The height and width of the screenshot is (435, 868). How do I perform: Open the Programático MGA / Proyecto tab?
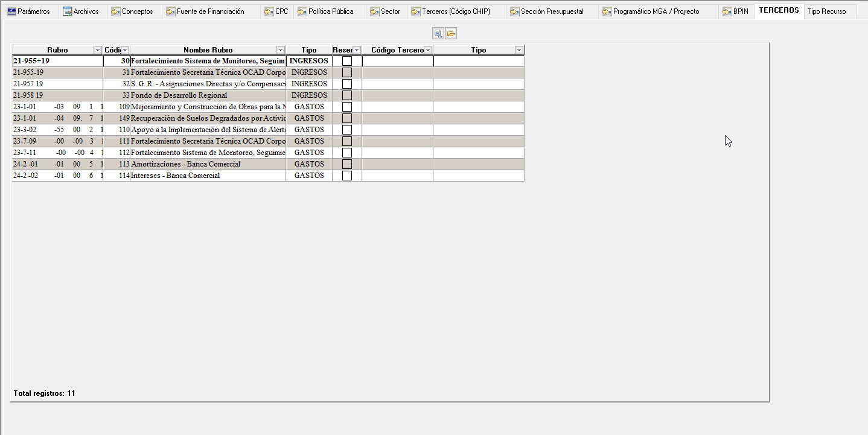tap(651, 11)
